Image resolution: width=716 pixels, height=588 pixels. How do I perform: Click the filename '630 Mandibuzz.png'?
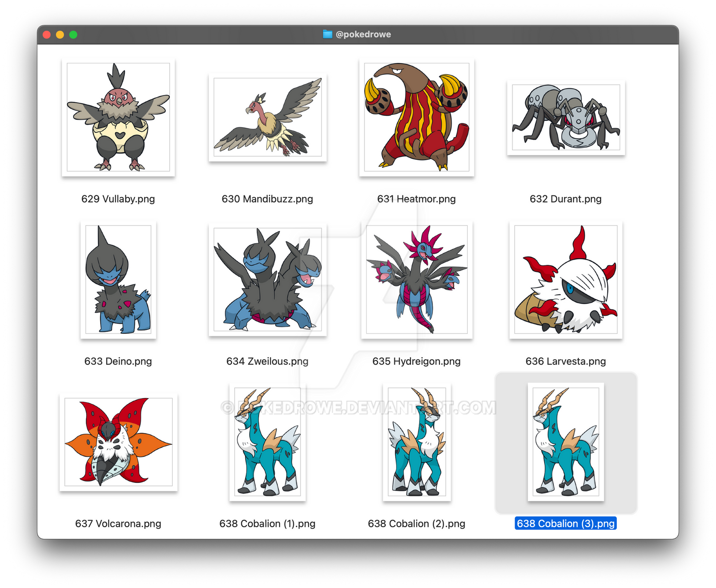[x=267, y=199]
